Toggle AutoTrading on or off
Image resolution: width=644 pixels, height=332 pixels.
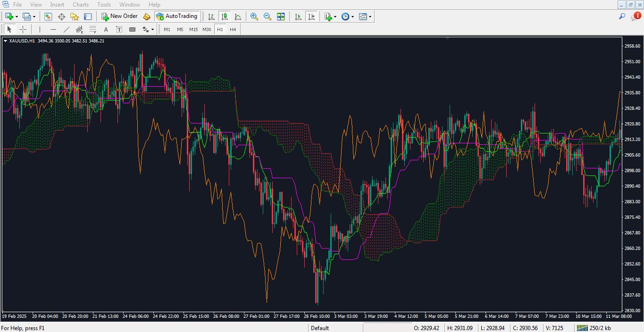177,16
